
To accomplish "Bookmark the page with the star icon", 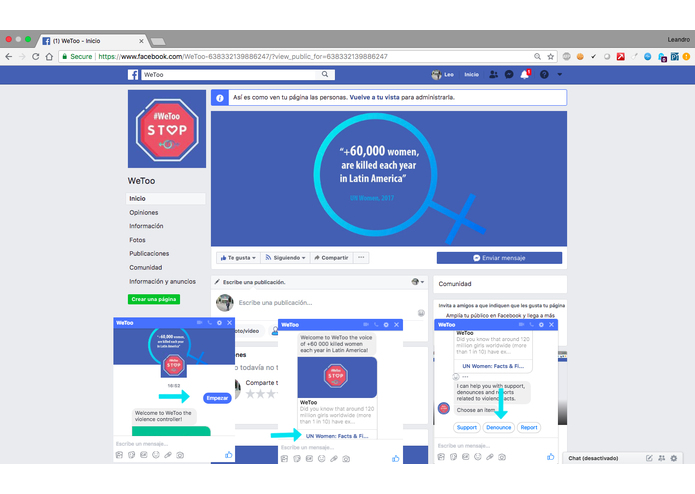I will (x=551, y=57).
